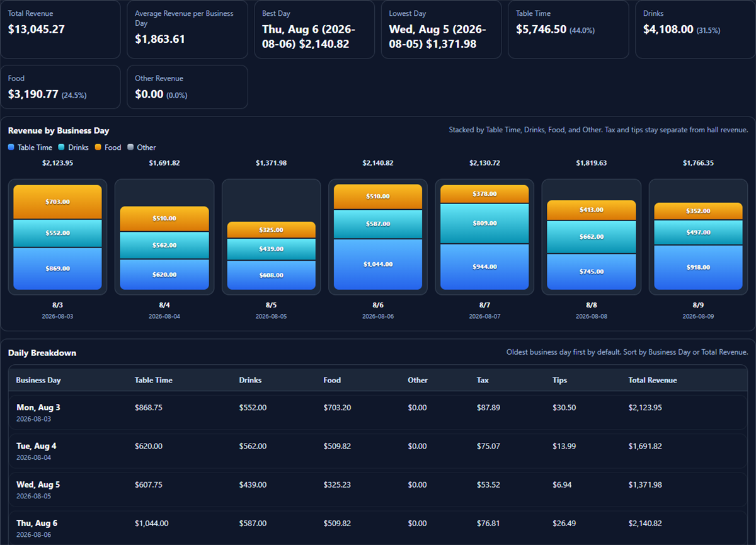The height and width of the screenshot is (545, 756).
Task: Click the $608.00 table time segment for 8/5
Action: [271, 275]
